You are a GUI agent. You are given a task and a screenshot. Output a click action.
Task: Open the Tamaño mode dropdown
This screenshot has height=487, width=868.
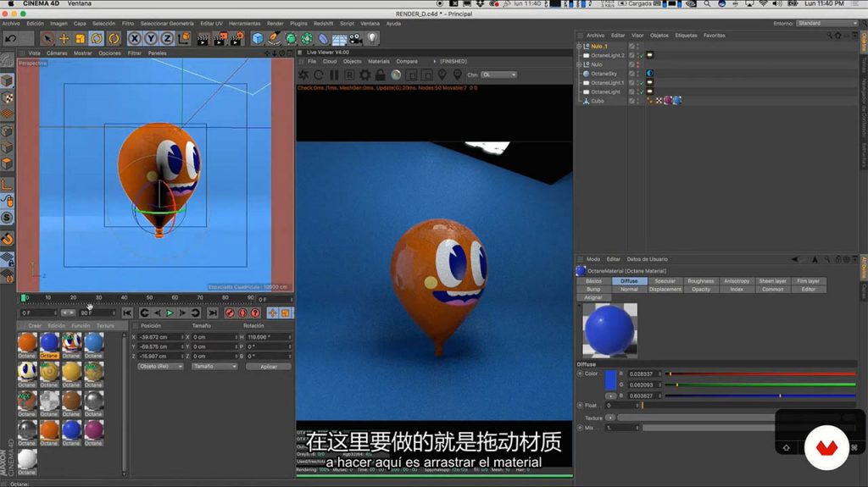pyautogui.click(x=214, y=367)
